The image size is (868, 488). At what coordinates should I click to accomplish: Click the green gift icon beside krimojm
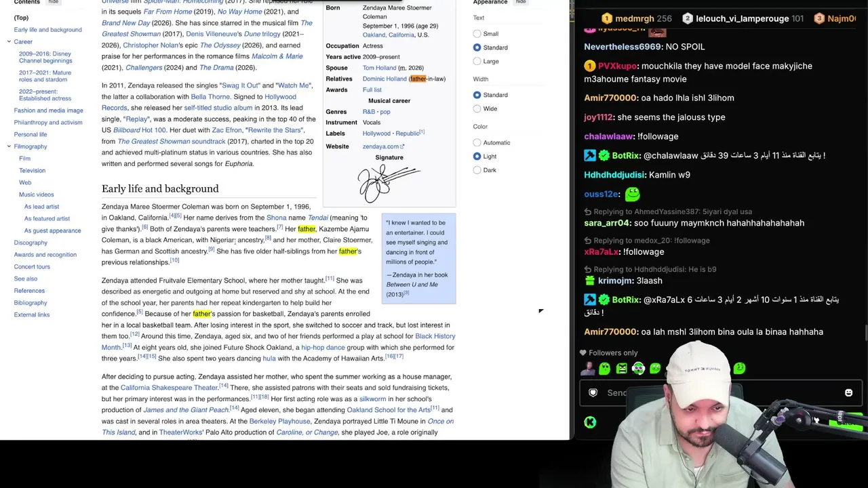tap(590, 281)
